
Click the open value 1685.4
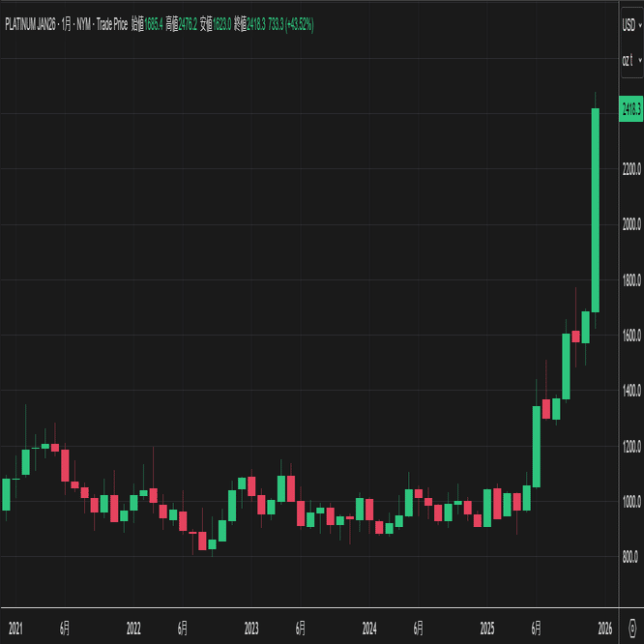tap(154, 24)
